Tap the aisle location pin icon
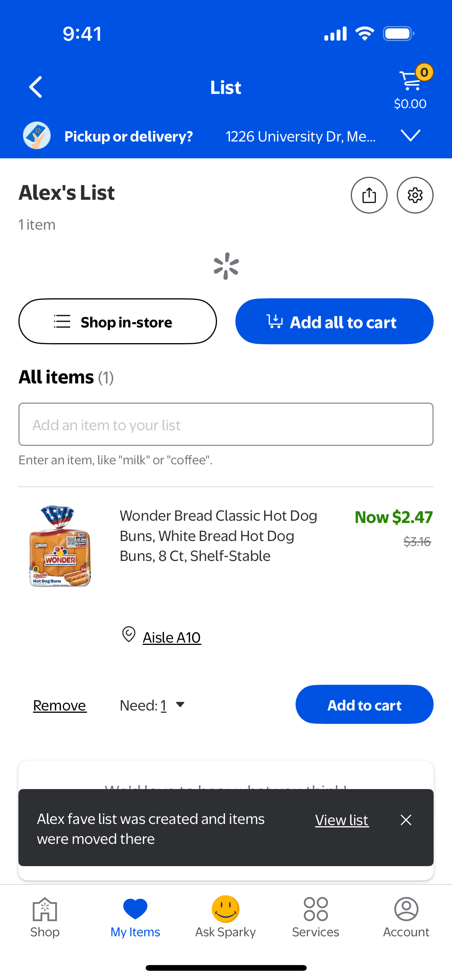This screenshot has width=452, height=980. tap(129, 635)
